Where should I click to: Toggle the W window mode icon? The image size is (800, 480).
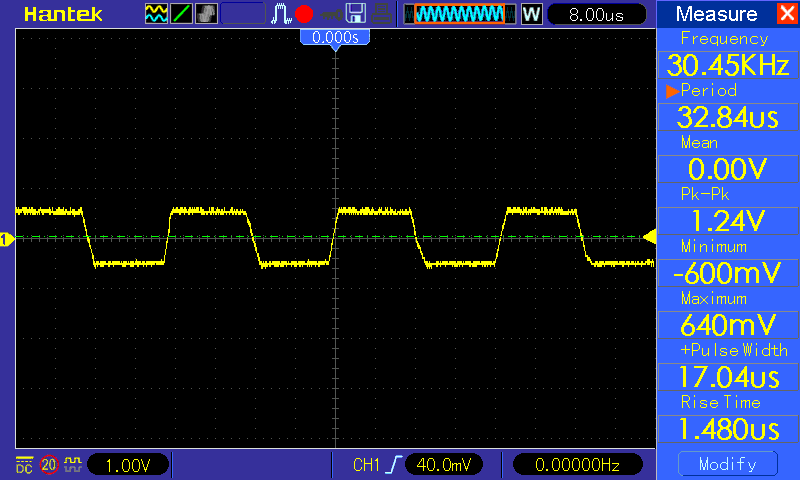532,14
